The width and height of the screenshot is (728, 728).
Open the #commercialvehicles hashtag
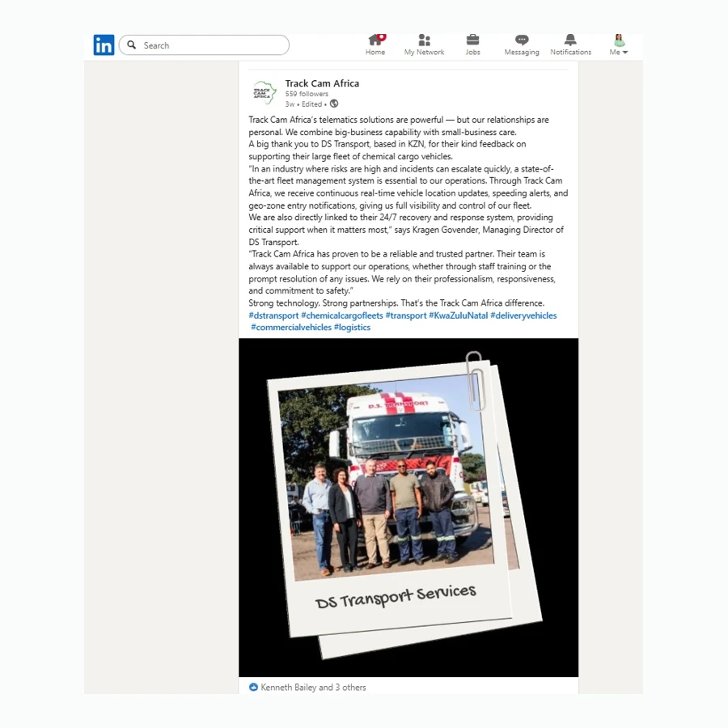click(x=291, y=328)
